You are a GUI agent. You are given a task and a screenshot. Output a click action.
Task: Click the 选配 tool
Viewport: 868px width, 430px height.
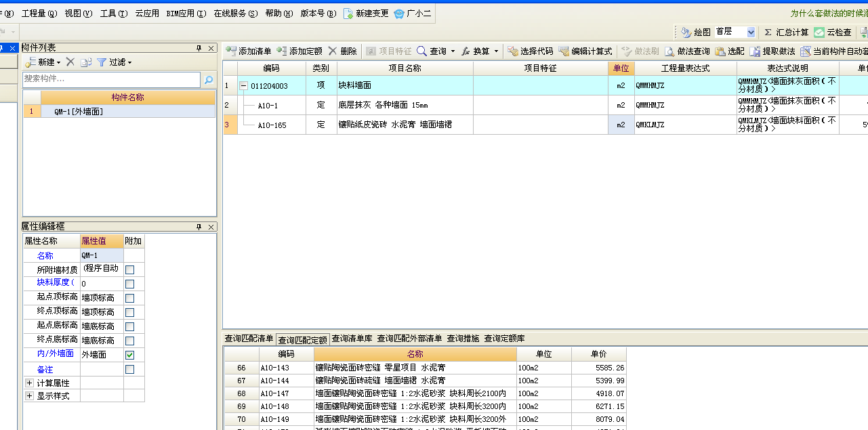[x=730, y=51]
